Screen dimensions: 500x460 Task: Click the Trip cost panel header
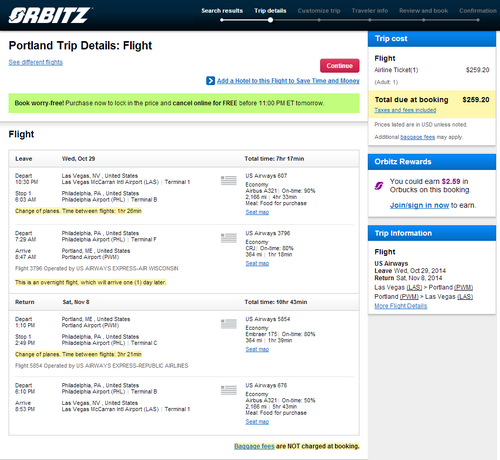(x=432, y=39)
